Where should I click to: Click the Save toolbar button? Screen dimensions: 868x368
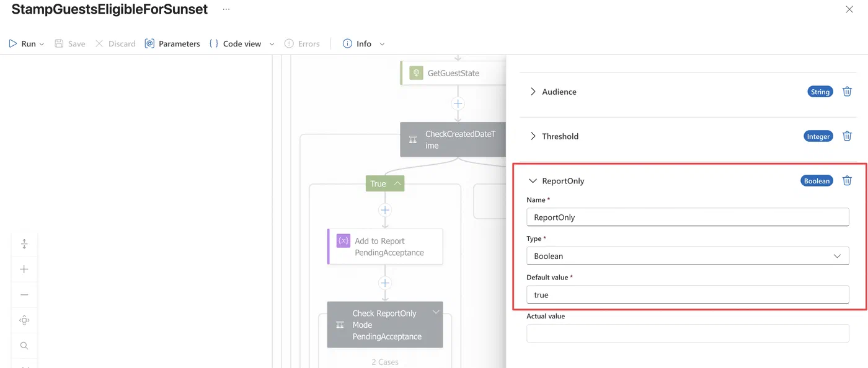click(x=70, y=44)
